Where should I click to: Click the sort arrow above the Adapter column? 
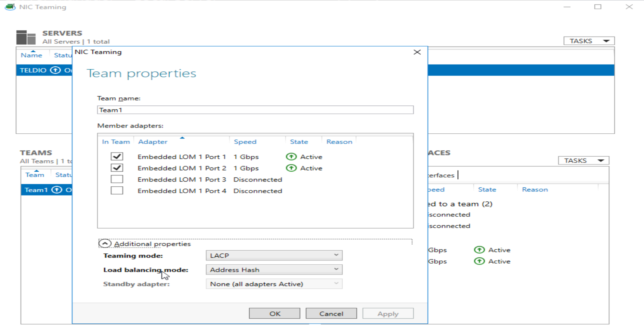[182, 138]
